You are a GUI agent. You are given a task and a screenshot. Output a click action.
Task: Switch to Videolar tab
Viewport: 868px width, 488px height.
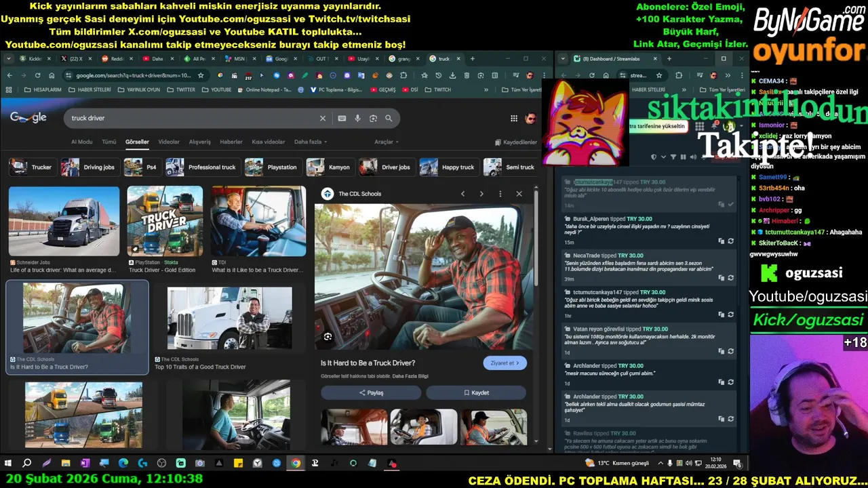(x=169, y=142)
